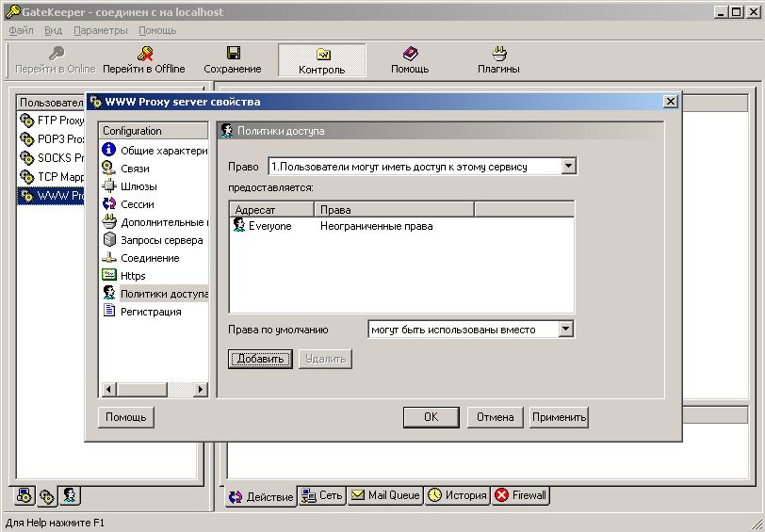Switch to the Firewall tab
The width and height of the screenshot is (765, 532).
click(521, 495)
